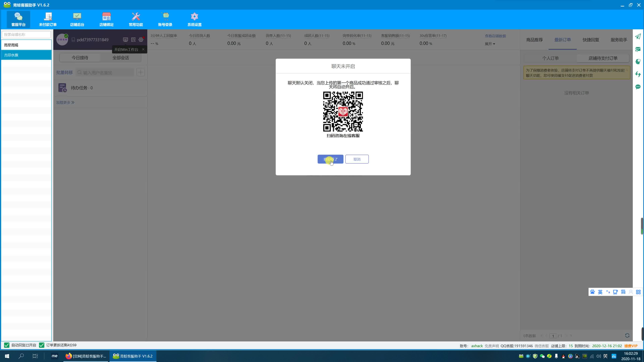Viewport: 644px width, 362px height.
Task: Switch to the 今日接待 tab
Action: tap(80, 58)
